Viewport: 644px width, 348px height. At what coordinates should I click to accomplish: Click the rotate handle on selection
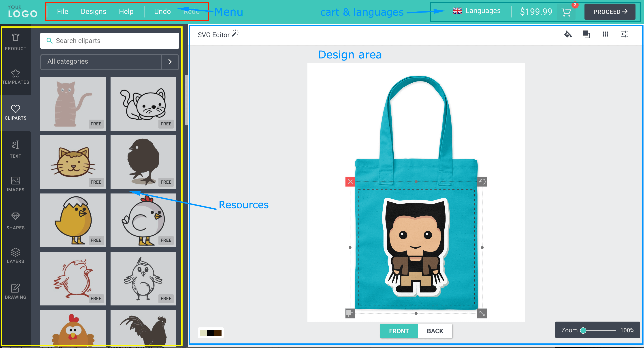click(x=482, y=182)
